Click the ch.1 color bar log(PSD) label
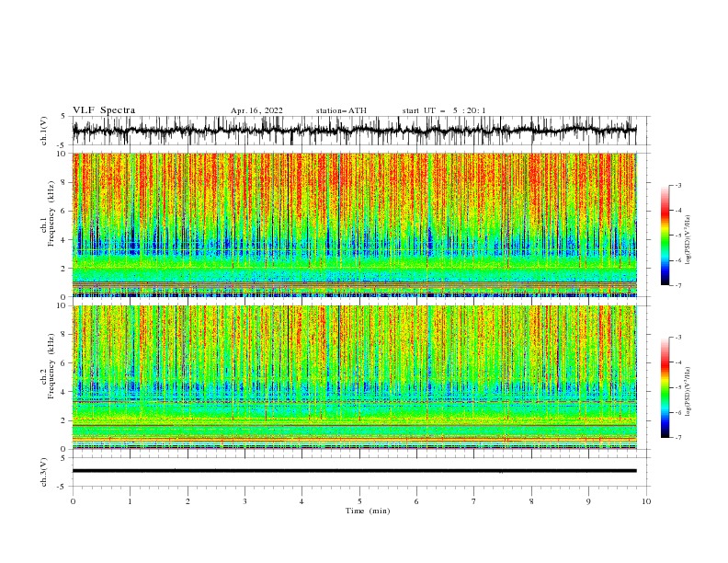 point(688,240)
